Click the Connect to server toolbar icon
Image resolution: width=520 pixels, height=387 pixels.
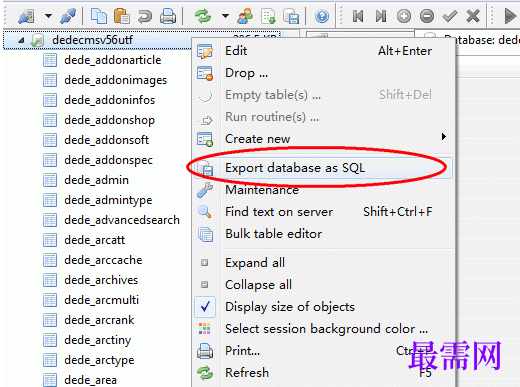(x=26, y=16)
